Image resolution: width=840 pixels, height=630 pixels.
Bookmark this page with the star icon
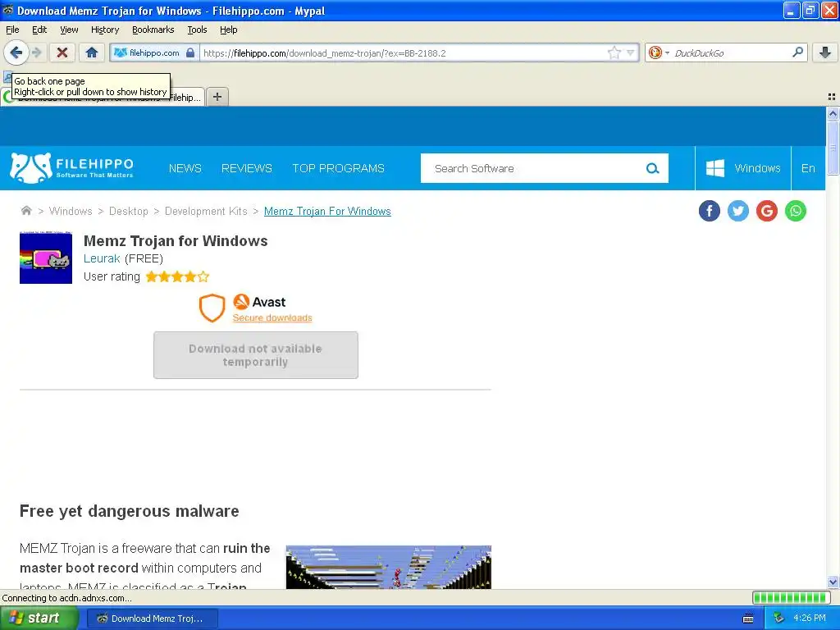coord(614,52)
